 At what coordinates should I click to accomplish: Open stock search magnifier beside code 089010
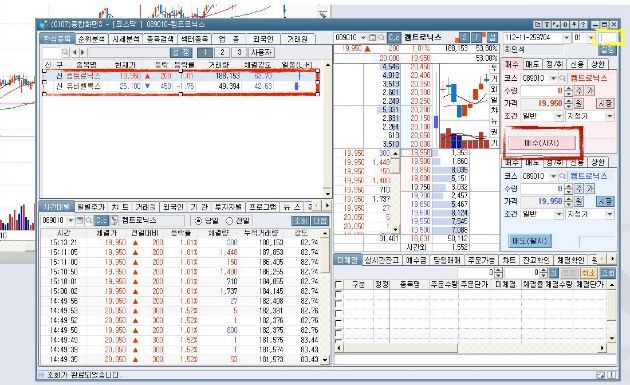click(x=381, y=38)
